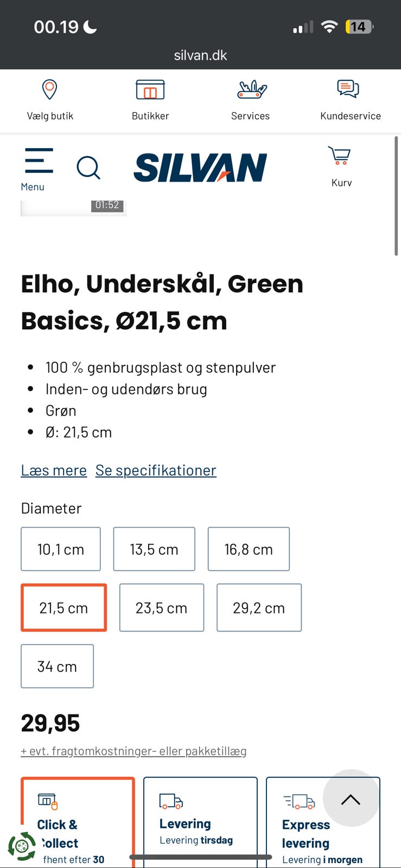
Task: Tap the Vælg butik location pin icon
Action: (x=49, y=90)
